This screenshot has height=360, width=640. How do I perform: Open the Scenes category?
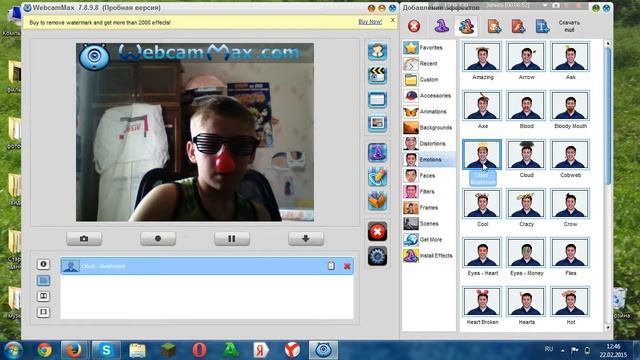tap(429, 224)
